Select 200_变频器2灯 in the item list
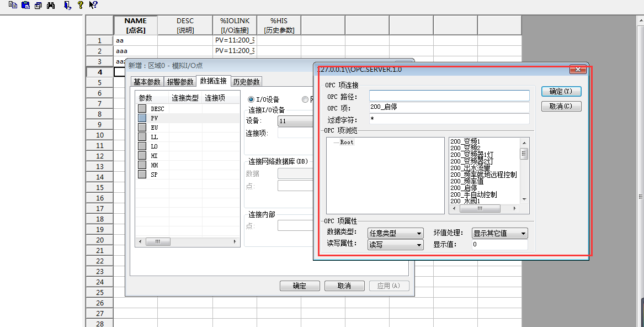644x327 pixels. click(472, 161)
